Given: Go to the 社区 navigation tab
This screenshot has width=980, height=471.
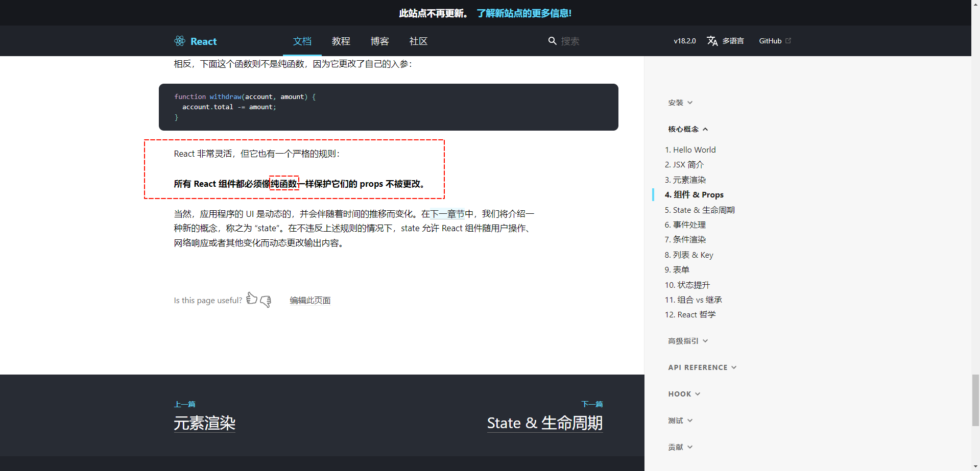Looking at the screenshot, I should click(418, 41).
